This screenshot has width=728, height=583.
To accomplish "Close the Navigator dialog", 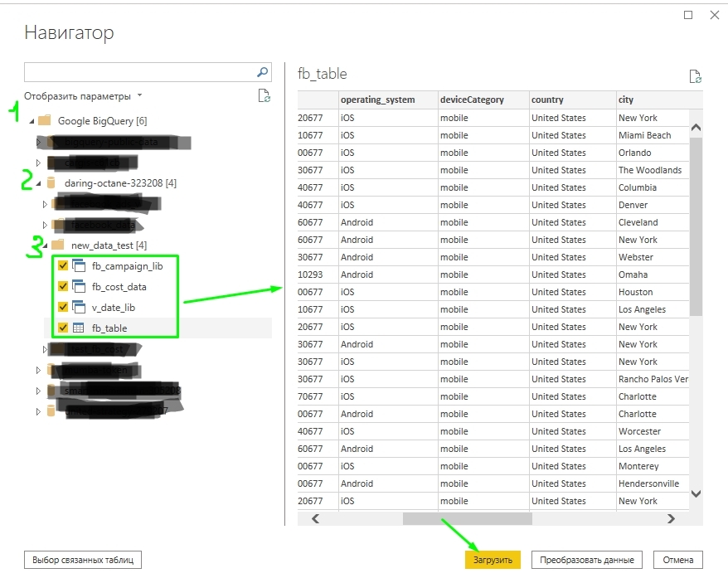I will 715,15.
